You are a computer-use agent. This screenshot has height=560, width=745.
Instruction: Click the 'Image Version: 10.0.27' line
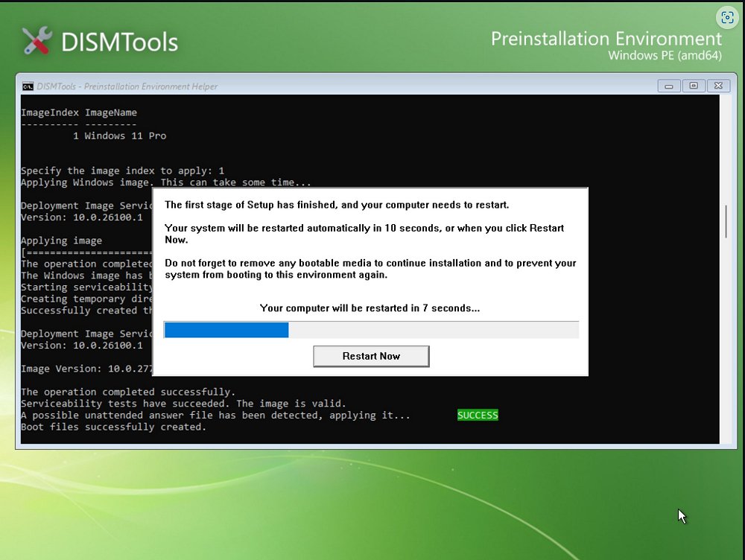(87, 369)
